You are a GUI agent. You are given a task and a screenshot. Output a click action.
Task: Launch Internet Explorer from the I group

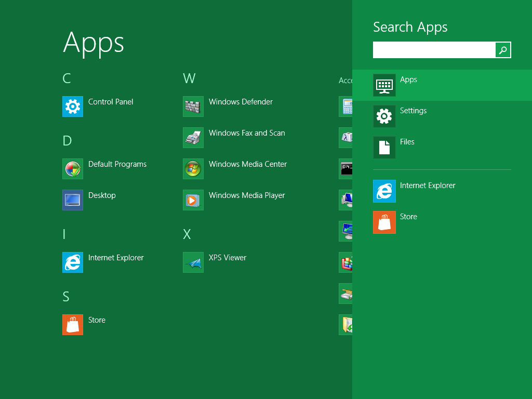click(73, 262)
